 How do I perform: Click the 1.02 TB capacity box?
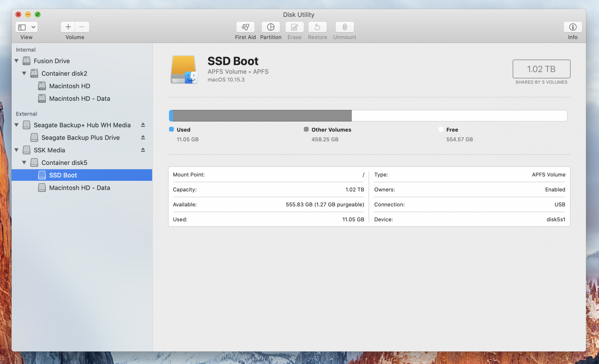pos(541,69)
